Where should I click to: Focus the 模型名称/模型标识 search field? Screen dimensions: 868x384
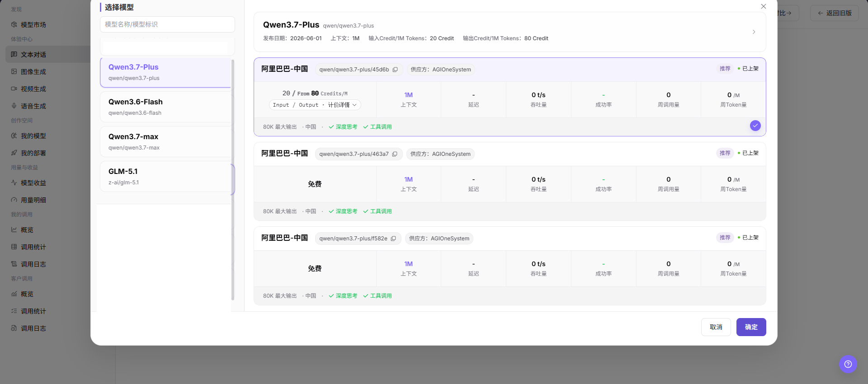point(167,24)
